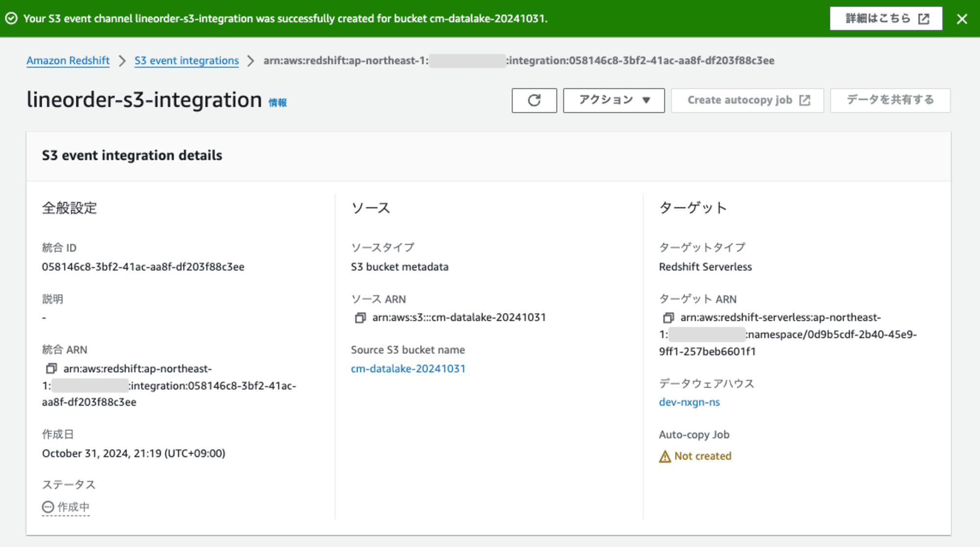This screenshot has height=547, width=980.
Task: Click the Not created warning icon
Action: [665, 456]
